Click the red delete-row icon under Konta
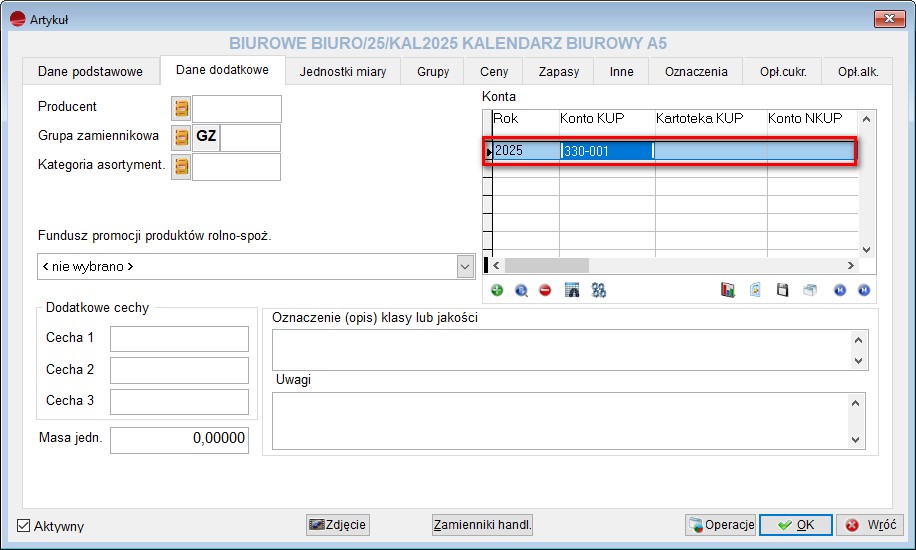The width and height of the screenshot is (916, 550). 545,290
